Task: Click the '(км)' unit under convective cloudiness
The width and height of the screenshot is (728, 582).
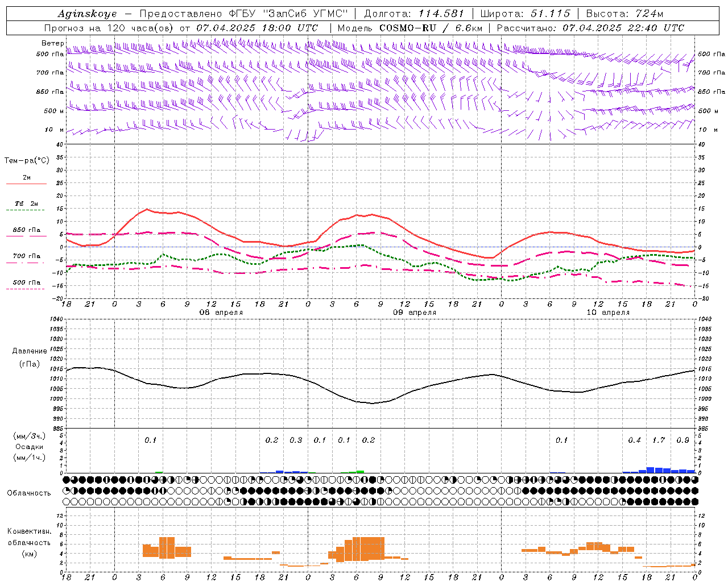Action: [x=30, y=554]
